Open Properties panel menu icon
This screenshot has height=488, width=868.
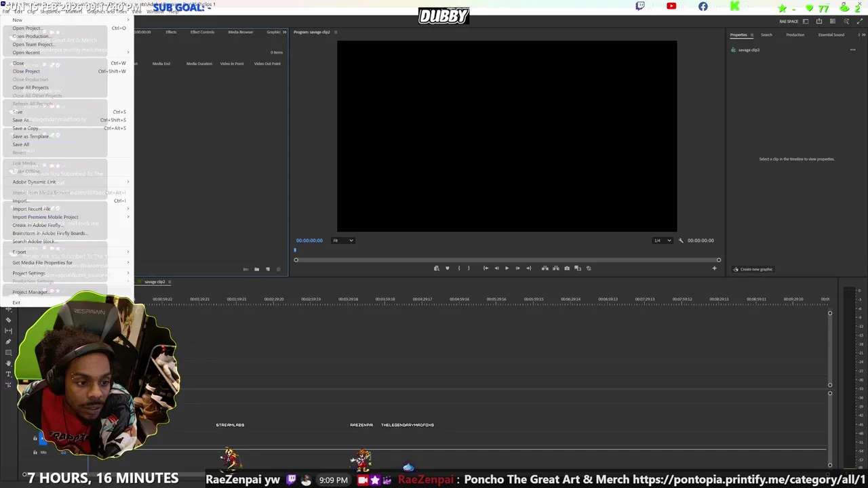(751, 35)
